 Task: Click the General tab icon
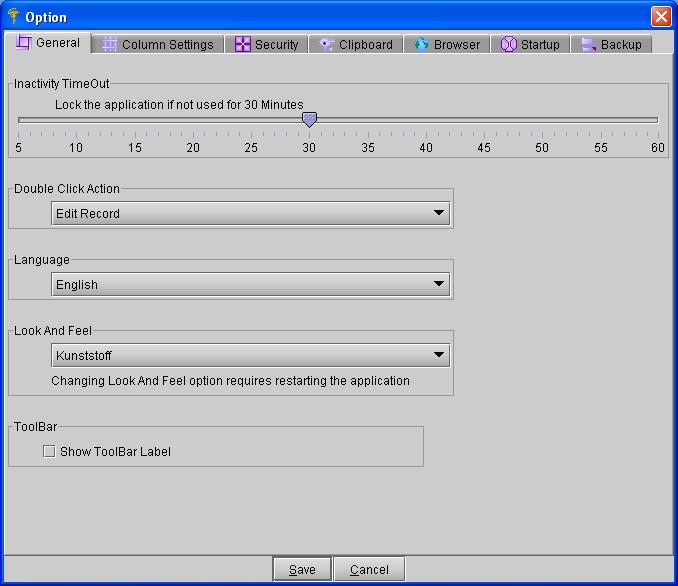[24, 42]
